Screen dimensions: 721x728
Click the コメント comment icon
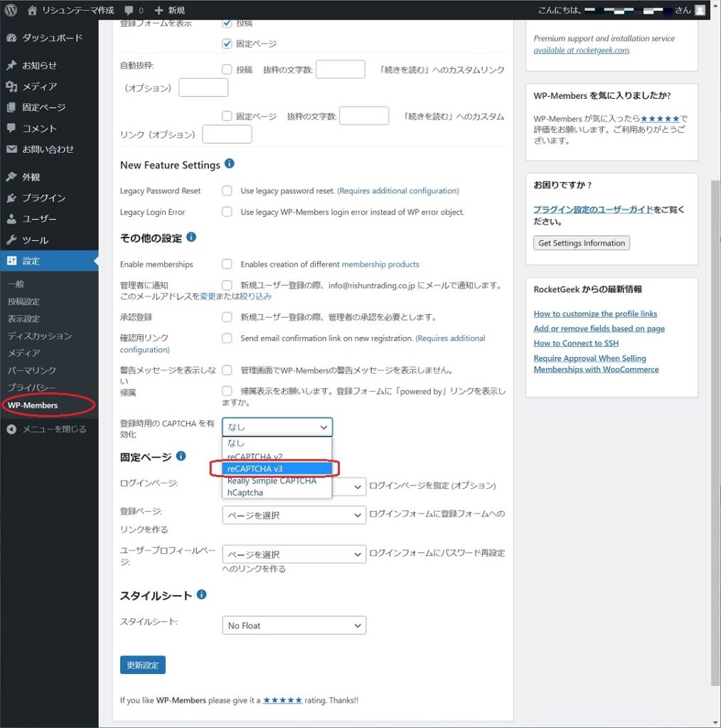(x=11, y=128)
